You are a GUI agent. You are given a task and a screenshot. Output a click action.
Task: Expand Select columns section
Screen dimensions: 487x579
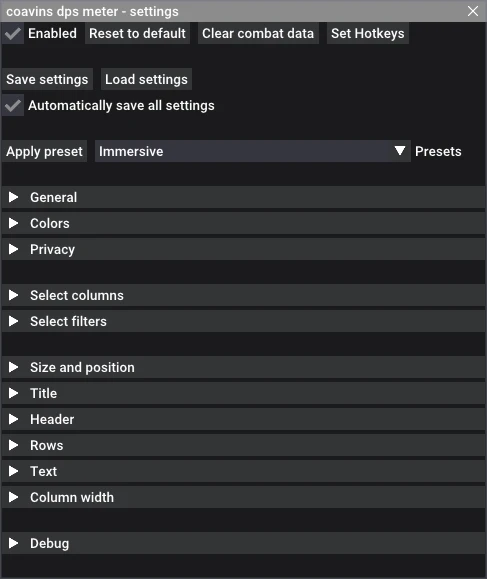pyautogui.click(x=243, y=295)
